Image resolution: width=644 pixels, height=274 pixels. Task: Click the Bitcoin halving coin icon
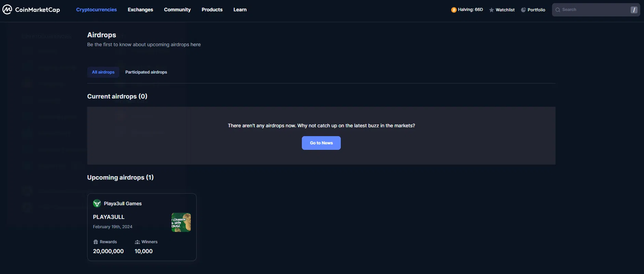[454, 10]
